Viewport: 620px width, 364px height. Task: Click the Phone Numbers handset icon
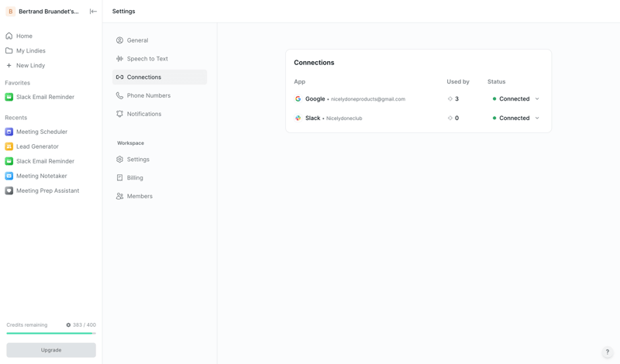point(119,95)
